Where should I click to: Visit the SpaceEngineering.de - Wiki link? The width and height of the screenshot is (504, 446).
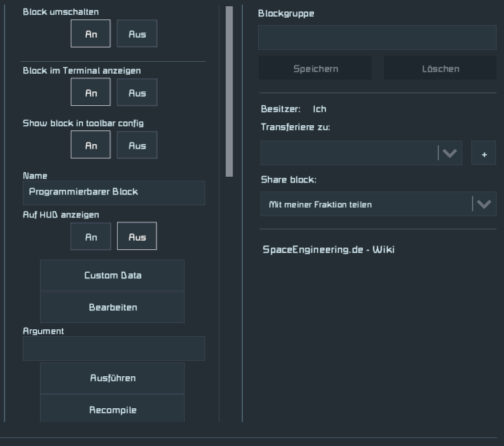point(329,248)
